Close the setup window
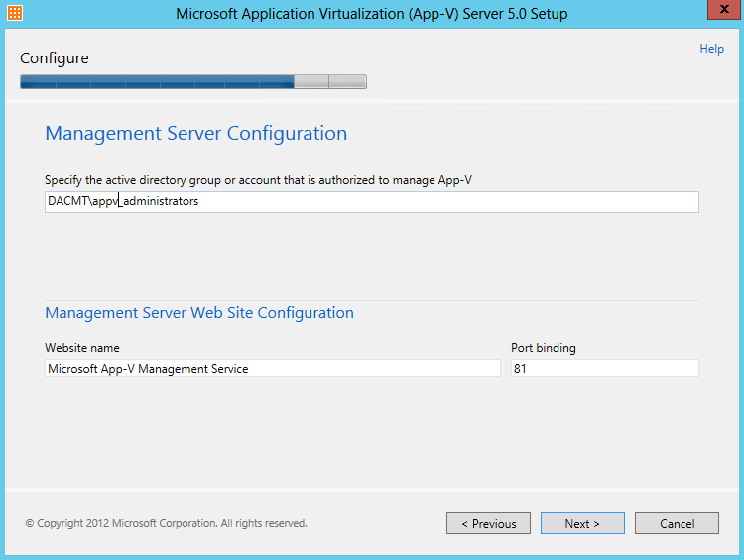The height and width of the screenshot is (560, 744). pos(724,10)
